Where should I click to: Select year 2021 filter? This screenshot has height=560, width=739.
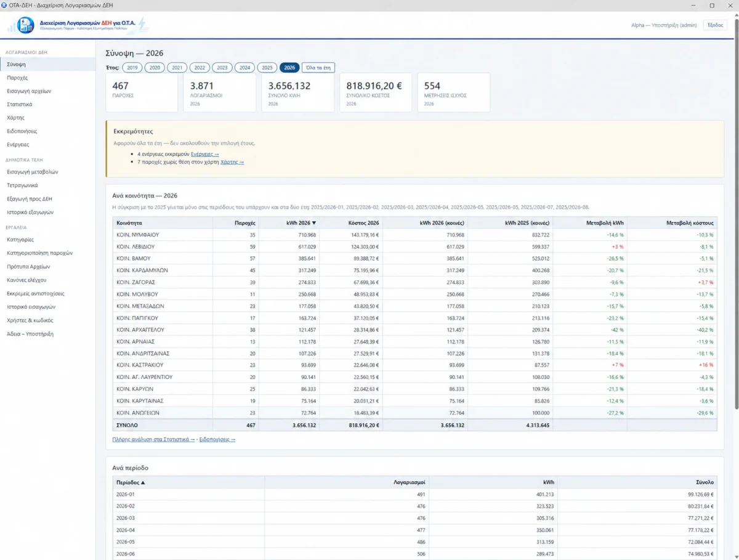pos(177,68)
